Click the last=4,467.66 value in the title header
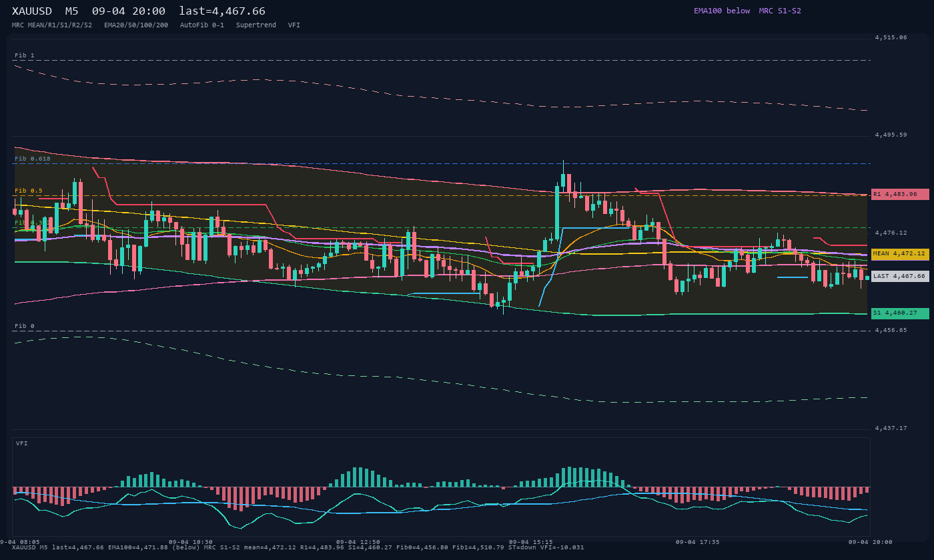 222,11
